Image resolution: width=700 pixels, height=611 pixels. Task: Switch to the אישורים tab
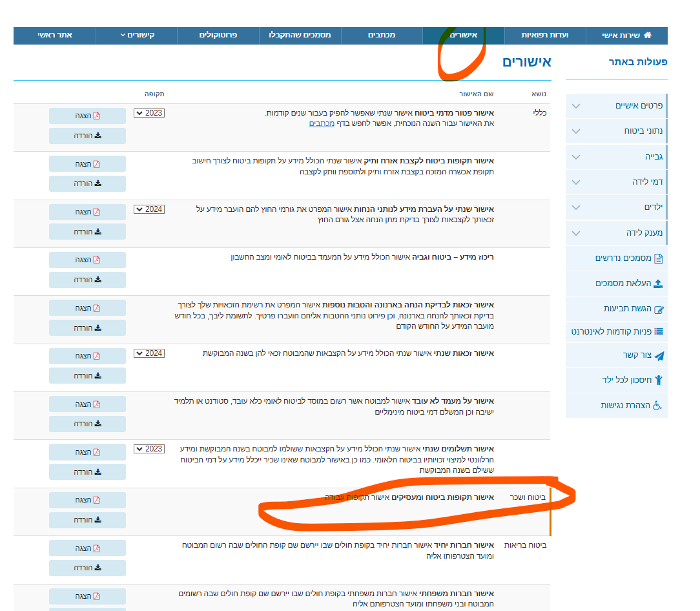pos(464,36)
